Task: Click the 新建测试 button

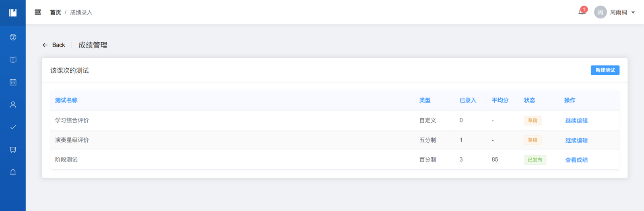Action: tap(605, 70)
